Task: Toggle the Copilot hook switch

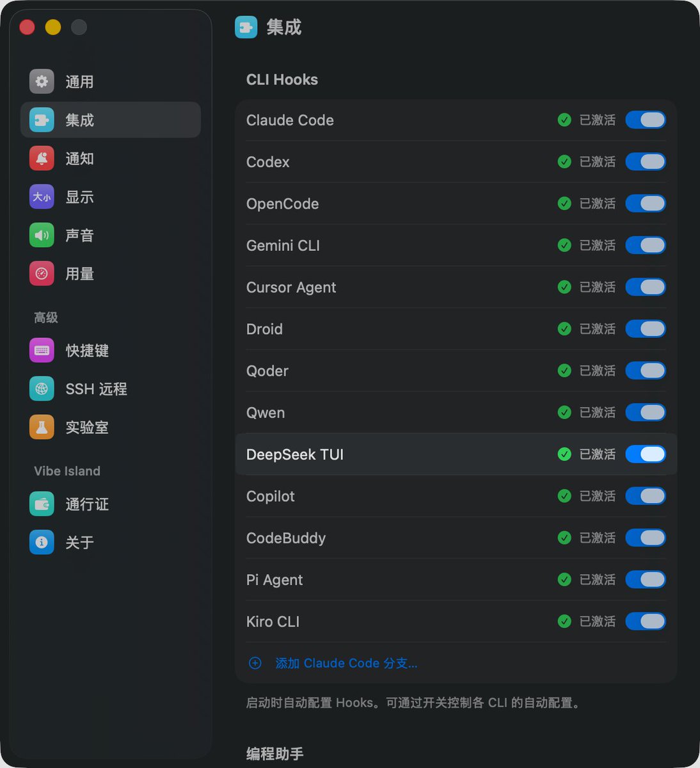Action: tap(646, 496)
